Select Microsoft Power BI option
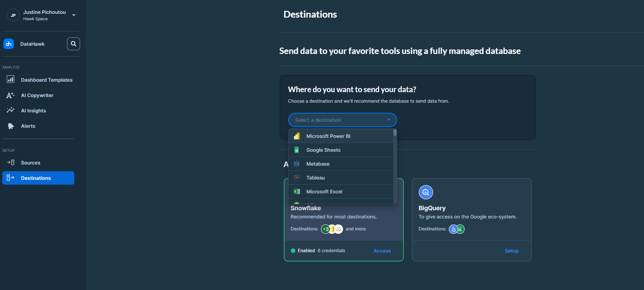This screenshot has height=290, width=644. 341,136
